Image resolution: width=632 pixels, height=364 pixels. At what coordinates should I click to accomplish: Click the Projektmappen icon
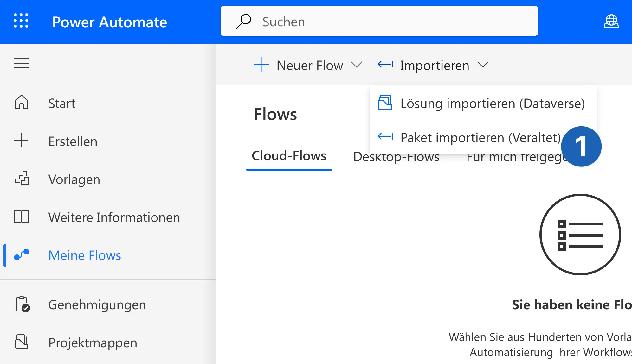pyautogui.click(x=22, y=342)
